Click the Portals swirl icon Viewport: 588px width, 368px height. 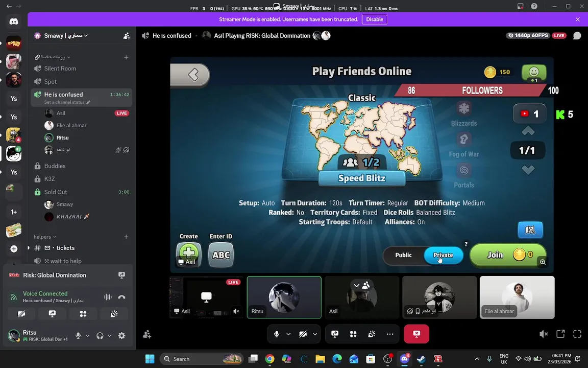tap(464, 170)
